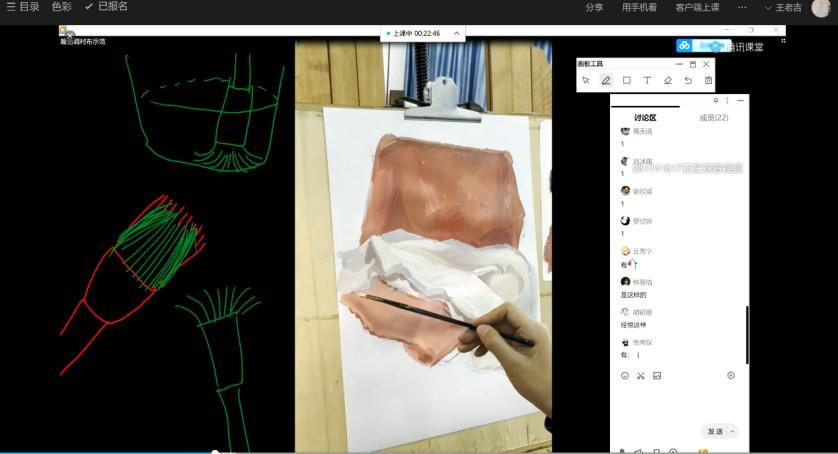Viewport: 838px width, 454px height.
Task: Open the emoji picker in chat
Action: (x=625, y=376)
